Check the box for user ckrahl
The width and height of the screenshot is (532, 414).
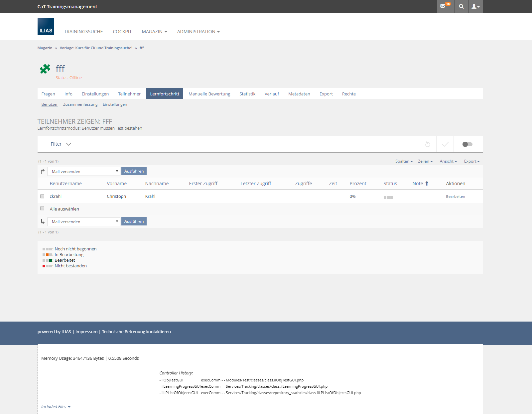42,196
